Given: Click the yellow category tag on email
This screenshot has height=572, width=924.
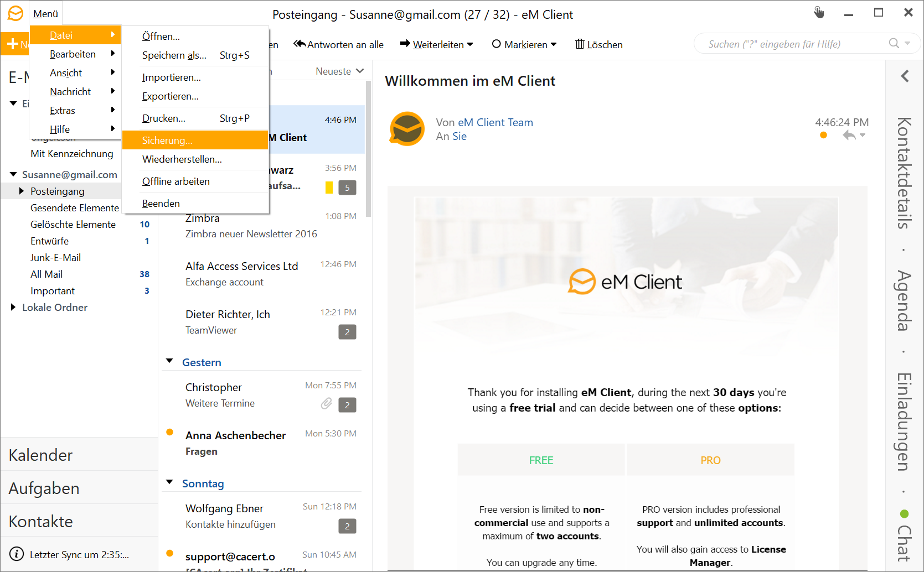Looking at the screenshot, I should 329,188.
